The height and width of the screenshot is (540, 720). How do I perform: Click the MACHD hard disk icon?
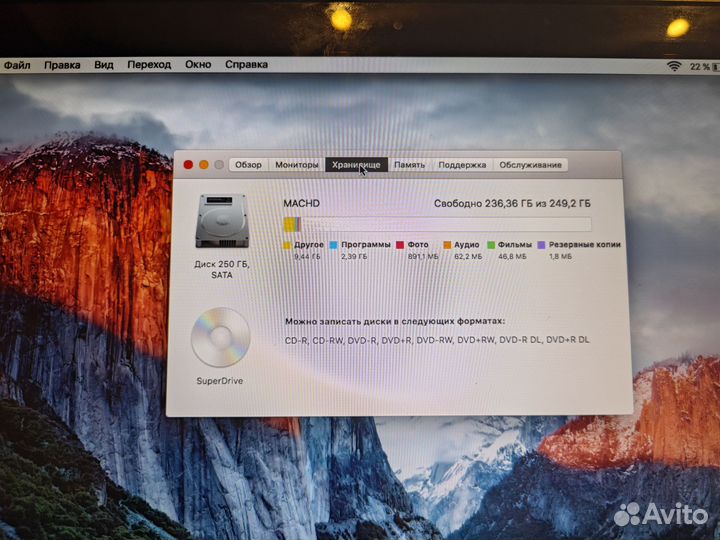[222, 221]
